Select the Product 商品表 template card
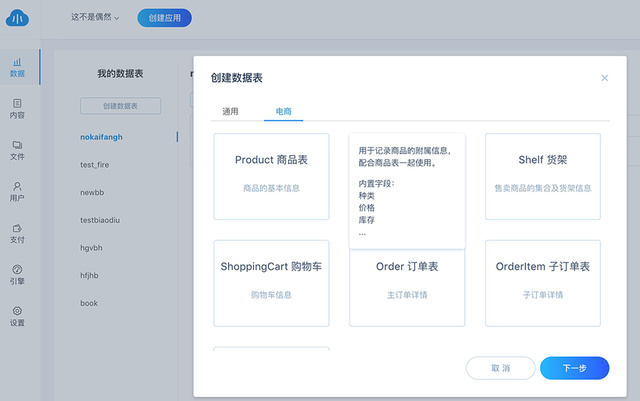Viewport: 640px width, 401px height. point(271,177)
